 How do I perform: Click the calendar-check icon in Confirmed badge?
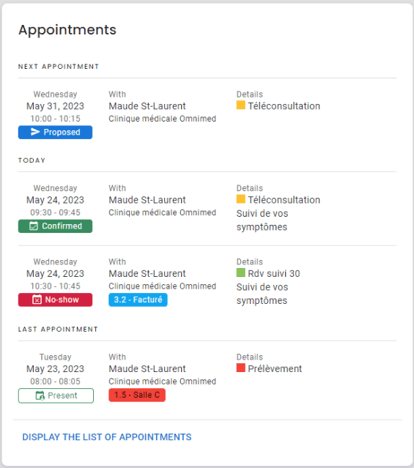click(33, 226)
